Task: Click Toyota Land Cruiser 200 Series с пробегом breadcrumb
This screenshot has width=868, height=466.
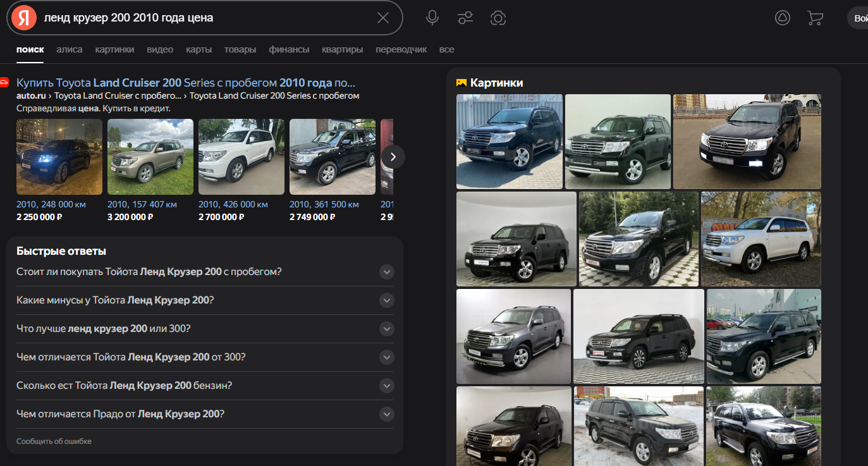Action: click(x=274, y=96)
